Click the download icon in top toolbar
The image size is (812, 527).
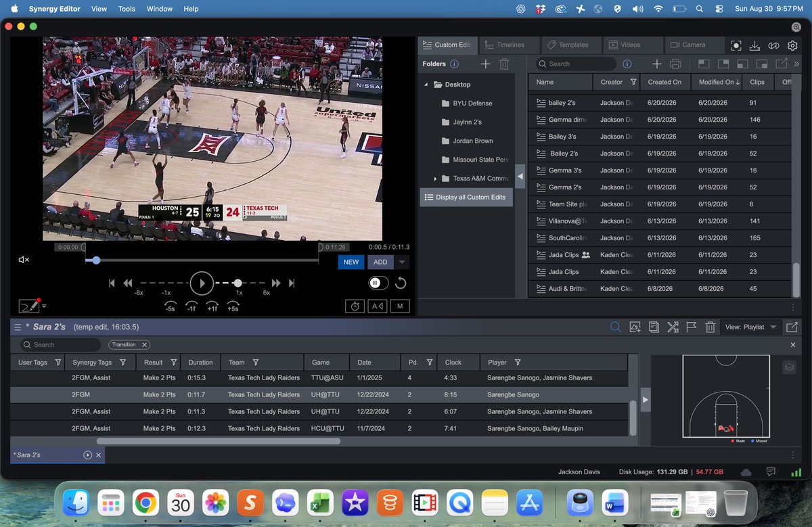(x=755, y=45)
